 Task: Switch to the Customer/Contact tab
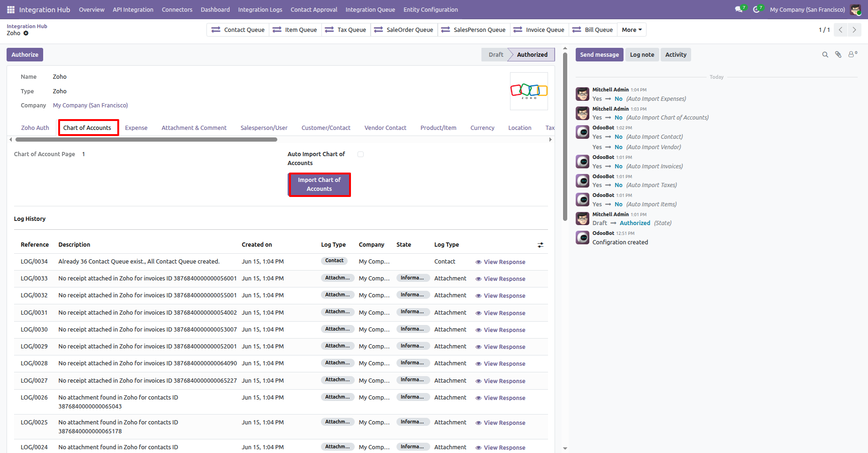(x=326, y=128)
